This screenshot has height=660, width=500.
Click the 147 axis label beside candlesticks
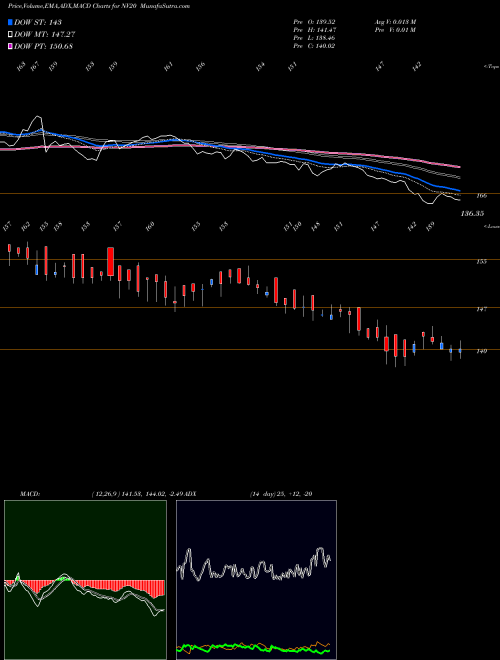tap(481, 309)
